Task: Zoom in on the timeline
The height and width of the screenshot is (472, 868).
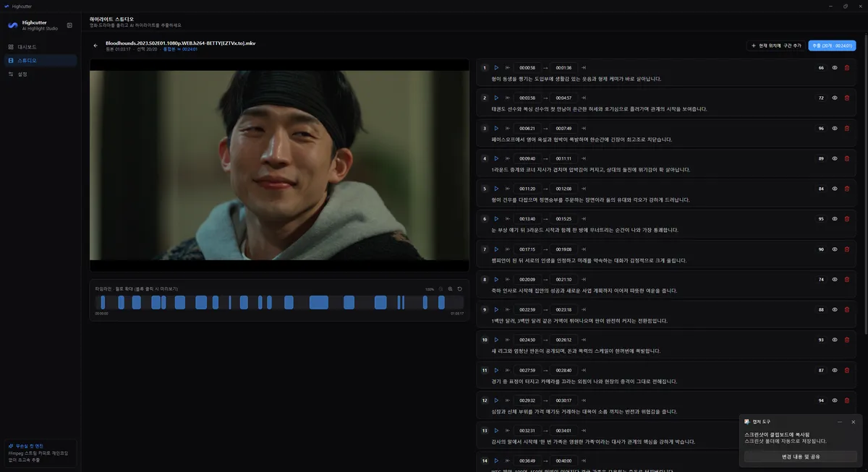Action: (450, 289)
